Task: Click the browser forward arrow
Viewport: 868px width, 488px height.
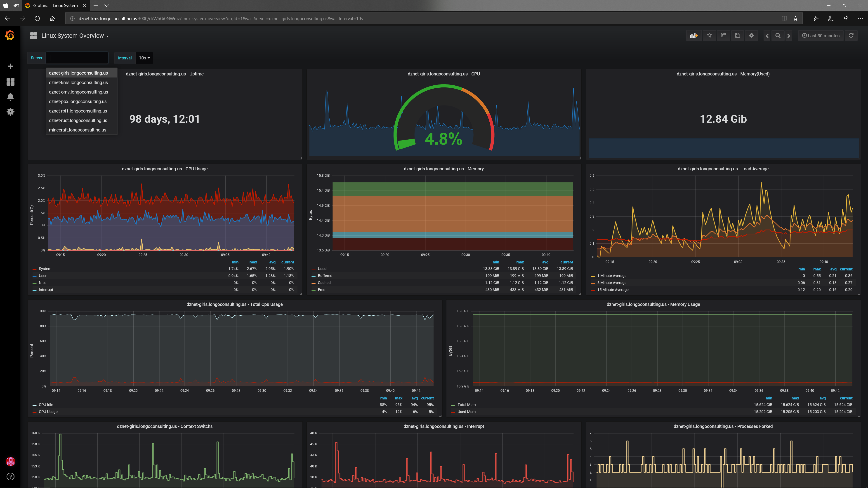Action: (x=23, y=19)
